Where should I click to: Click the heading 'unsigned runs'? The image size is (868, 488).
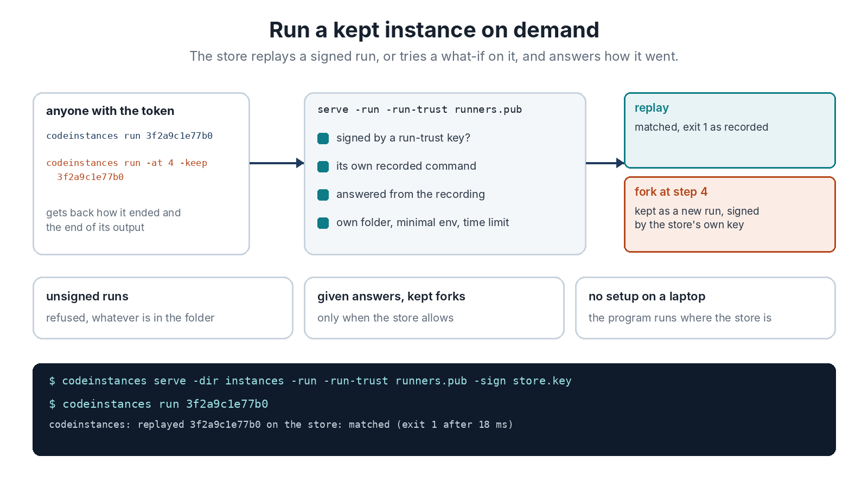coord(87,297)
